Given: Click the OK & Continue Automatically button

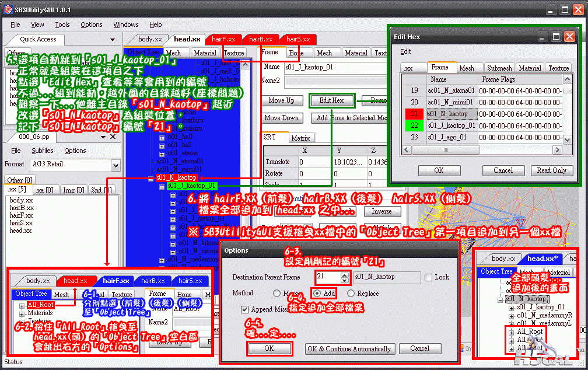Looking at the screenshot, I should click(x=350, y=349).
